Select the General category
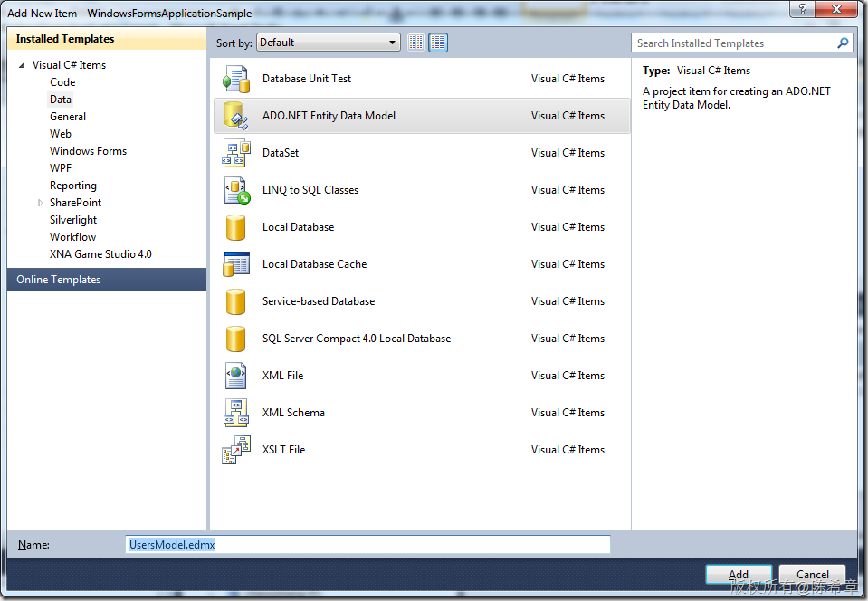 (68, 117)
